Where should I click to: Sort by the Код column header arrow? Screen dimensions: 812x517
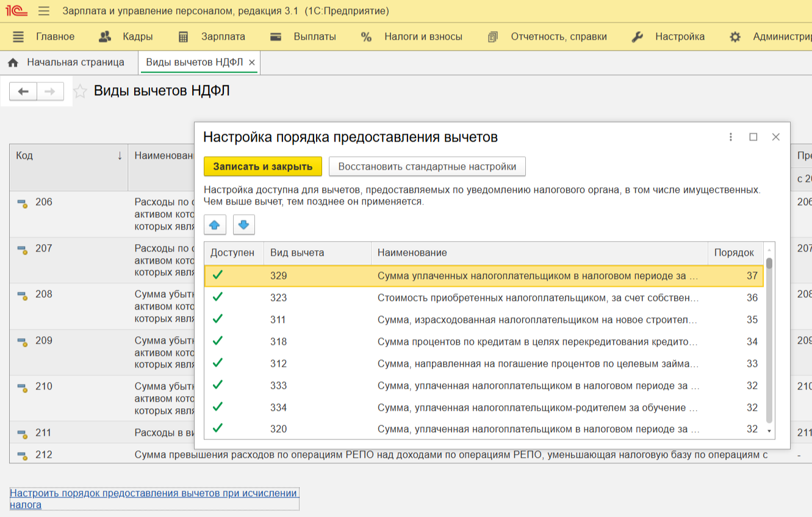[120, 156]
